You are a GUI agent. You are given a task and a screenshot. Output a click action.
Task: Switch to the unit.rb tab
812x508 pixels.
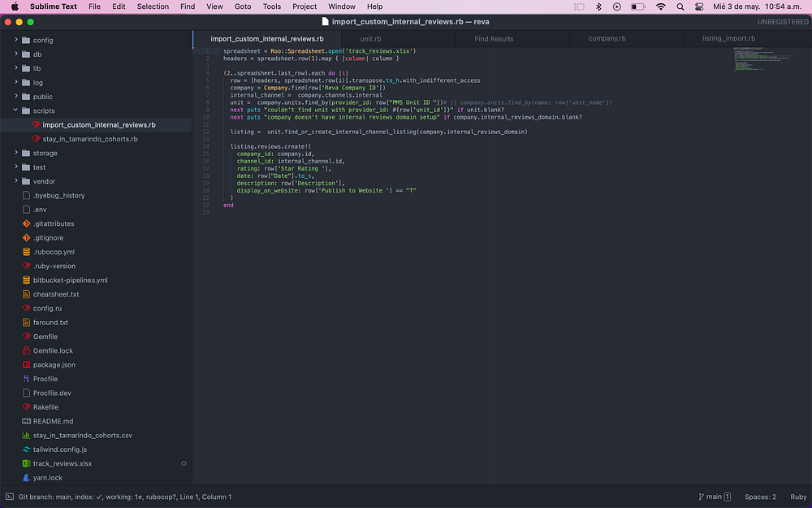[370, 38]
